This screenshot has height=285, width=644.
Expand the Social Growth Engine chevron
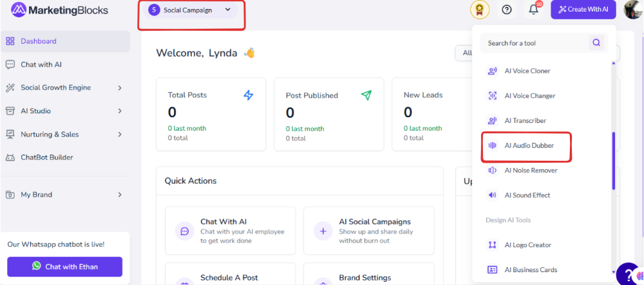coord(120,87)
